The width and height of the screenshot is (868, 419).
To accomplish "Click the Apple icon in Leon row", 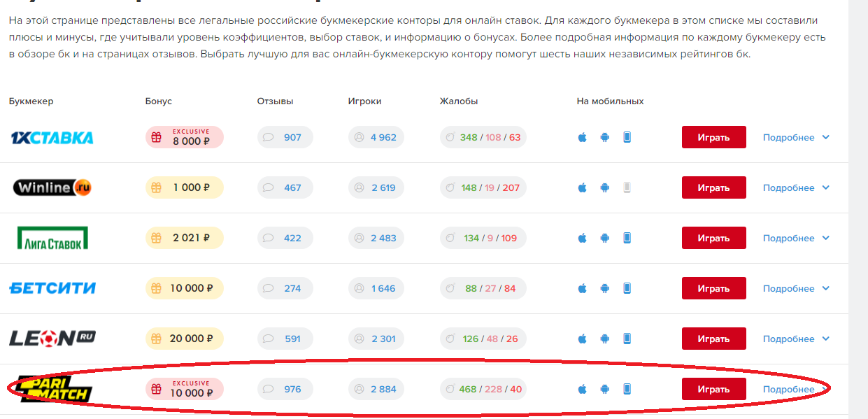I will [582, 339].
